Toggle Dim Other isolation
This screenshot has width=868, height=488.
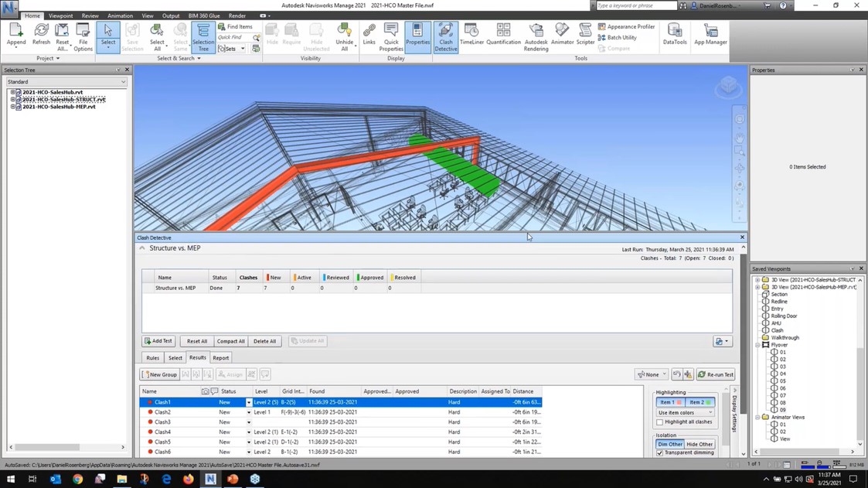click(x=670, y=444)
